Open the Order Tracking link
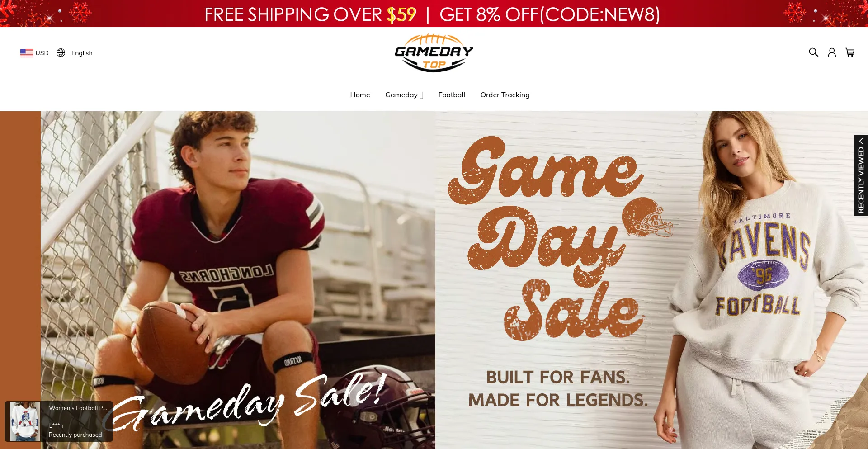868x449 pixels. 505,95
